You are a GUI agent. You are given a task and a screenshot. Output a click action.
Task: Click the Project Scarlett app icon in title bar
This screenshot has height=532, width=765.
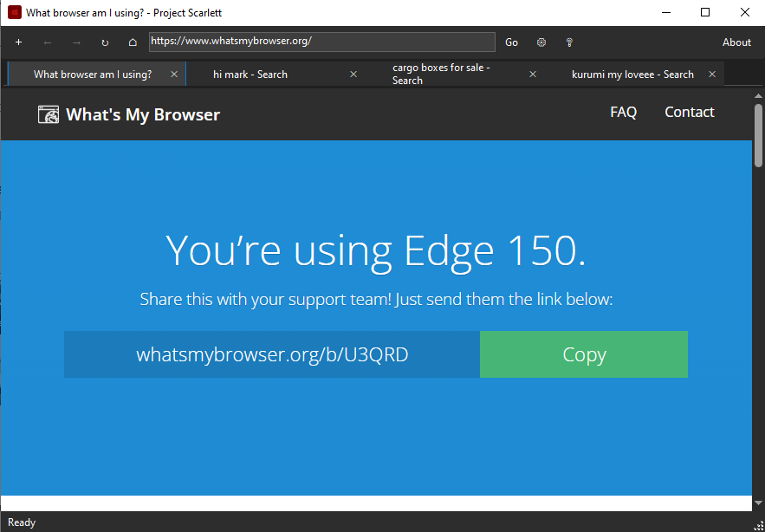[x=15, y=13]
